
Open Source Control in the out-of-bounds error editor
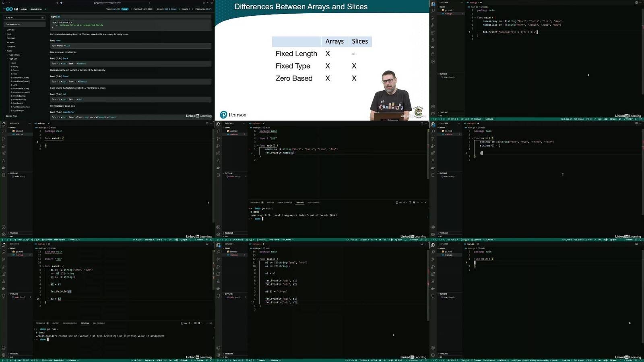click(x=218, y=139)
